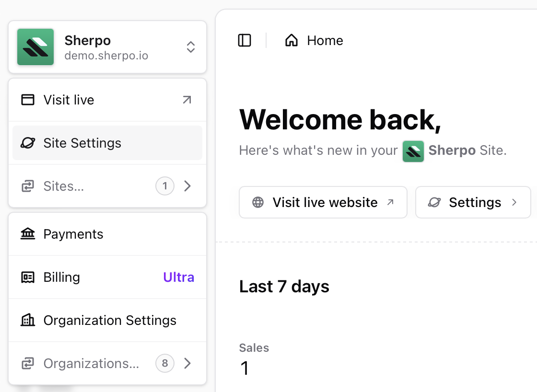This screenshot has height=392, width=537.
Task: Click the Ultra plan label
Action: [178, 277]
